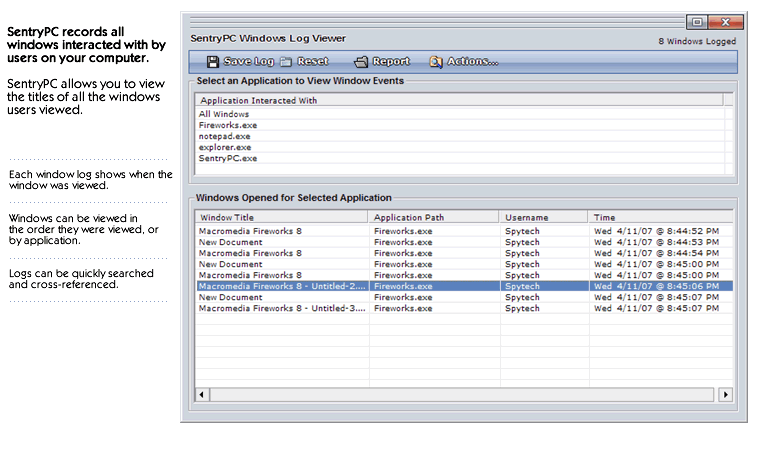
Task: Select Fireworks.exe in the application list
Action: click(228, 125)
